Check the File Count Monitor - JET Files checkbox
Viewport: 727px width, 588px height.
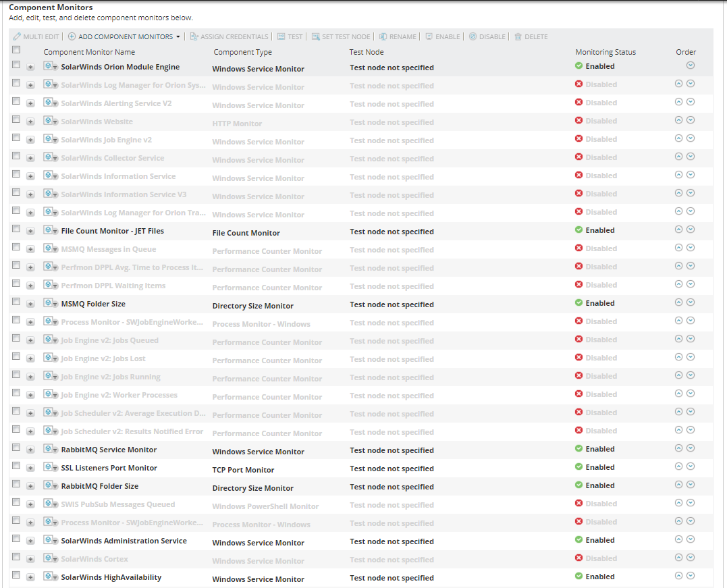(16, 229)
